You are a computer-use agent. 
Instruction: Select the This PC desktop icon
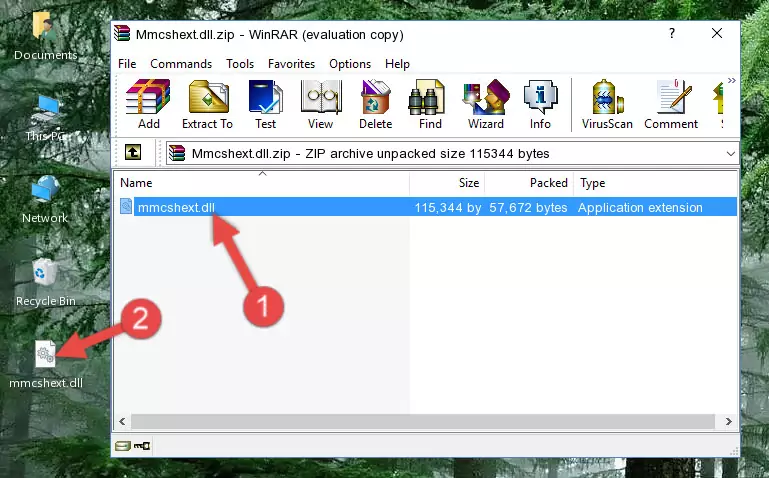45,118
